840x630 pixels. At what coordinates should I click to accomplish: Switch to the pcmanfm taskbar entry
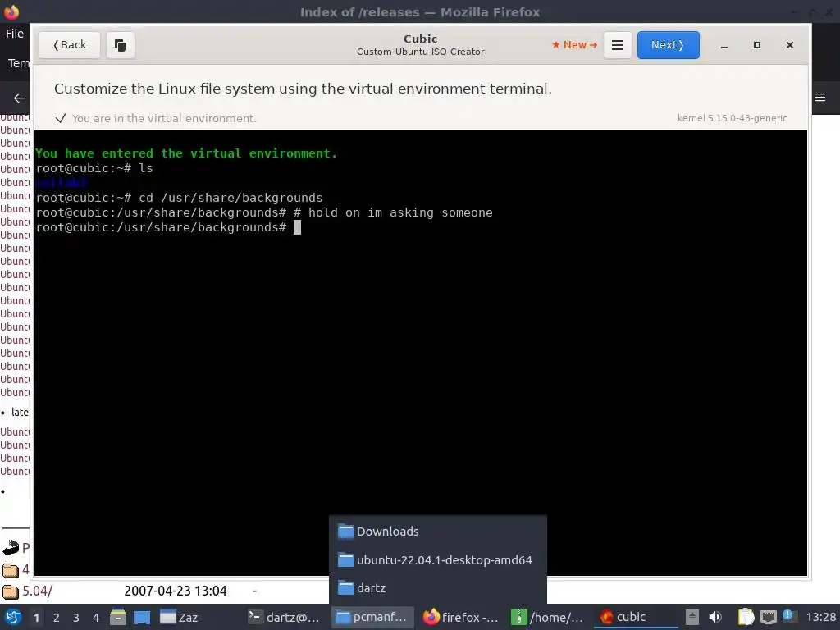(372, 617)
